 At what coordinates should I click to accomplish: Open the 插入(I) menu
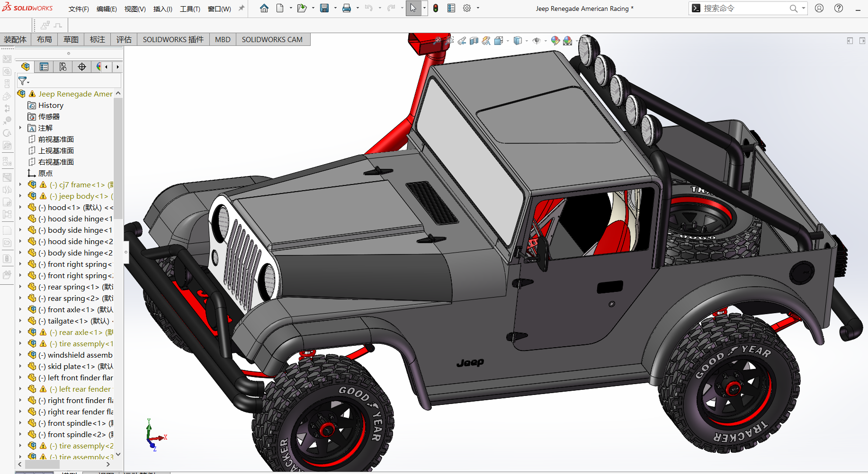coord(163,9)
